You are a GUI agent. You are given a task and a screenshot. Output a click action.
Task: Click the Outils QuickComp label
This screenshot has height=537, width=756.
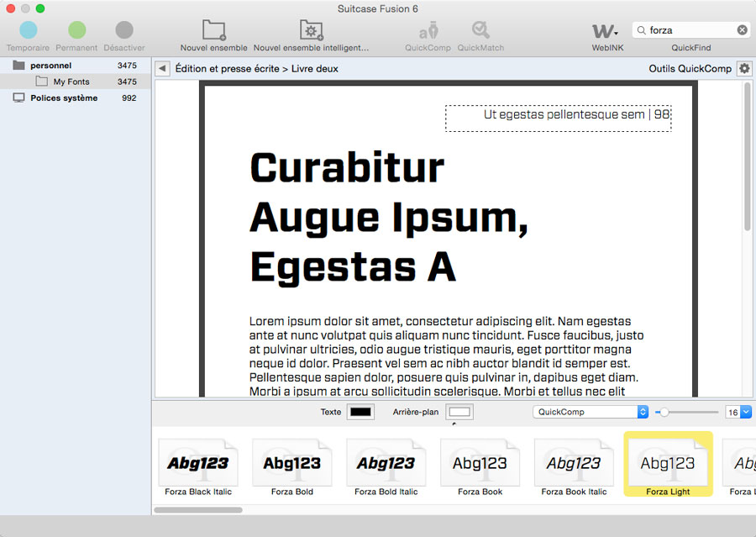click(x=690, y=69)
